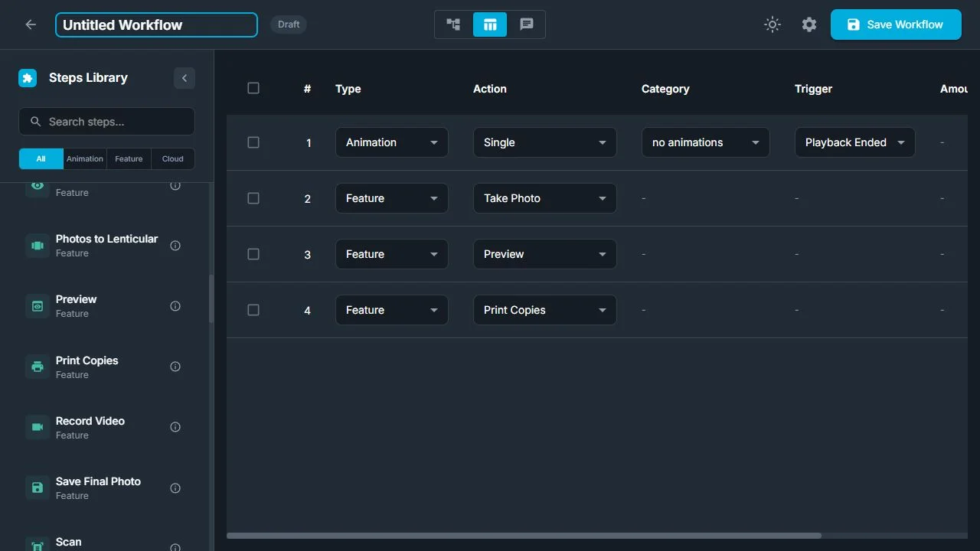Click the Steps Library vertical scrollbar

pyautogui.click(x=211, y=298)
